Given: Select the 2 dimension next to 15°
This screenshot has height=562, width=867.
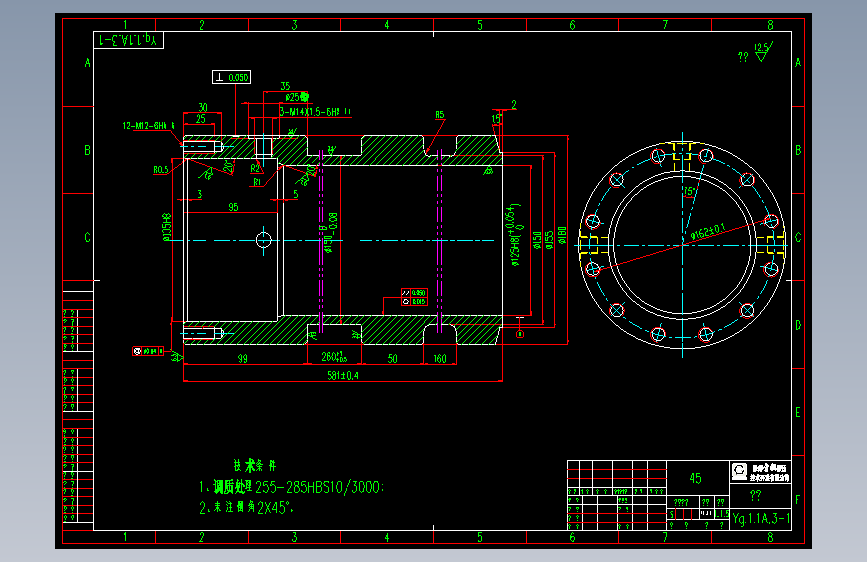Looking at the screenshot, I should 514,105.
